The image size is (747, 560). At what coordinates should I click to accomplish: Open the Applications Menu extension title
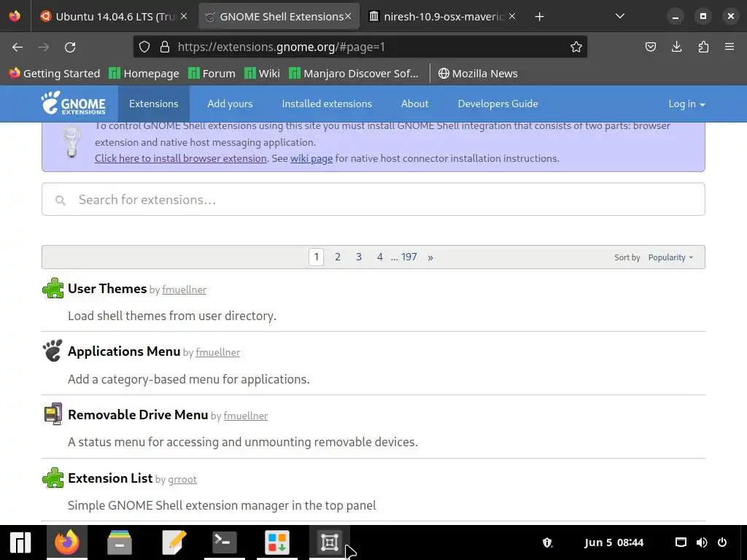[124, 351]
